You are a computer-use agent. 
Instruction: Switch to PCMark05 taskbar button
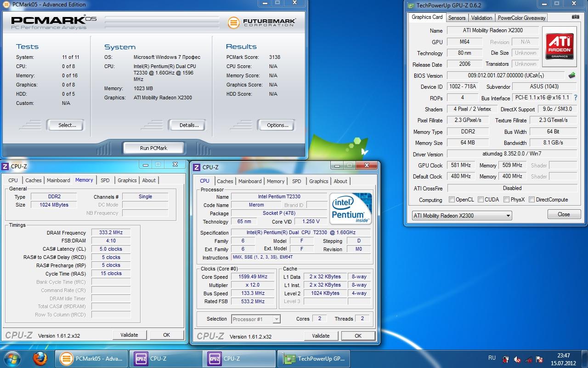coord(91,359)
